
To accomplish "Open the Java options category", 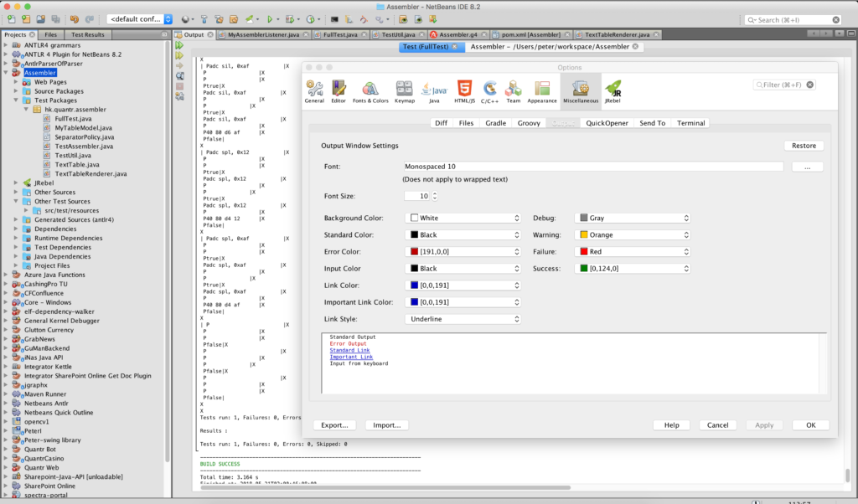I will 434,91.
